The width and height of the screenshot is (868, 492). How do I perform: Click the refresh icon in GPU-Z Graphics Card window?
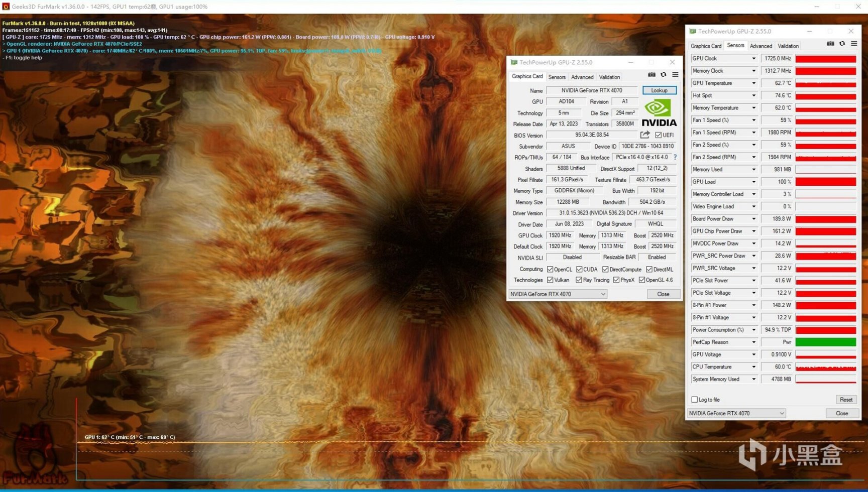pyautogui.click(x=664, y=75)
